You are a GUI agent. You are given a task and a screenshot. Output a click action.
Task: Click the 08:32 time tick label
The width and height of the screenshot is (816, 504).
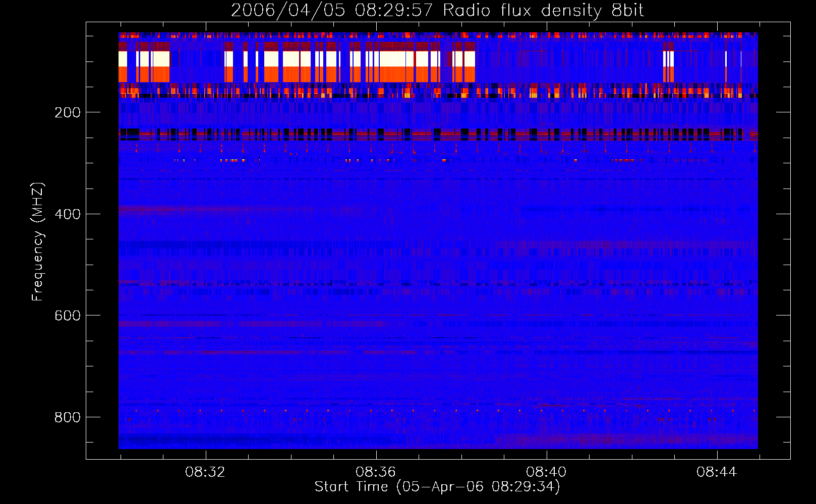coord(205,472)
